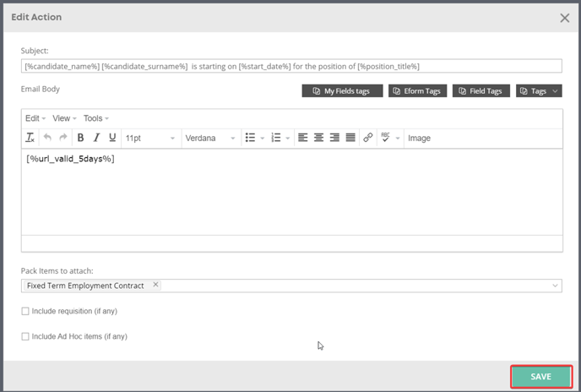The width and height of the screenshot is (581, 392).
Task: Click My Fields tags button
Action: pyautogui.click(x=342, y=91)
